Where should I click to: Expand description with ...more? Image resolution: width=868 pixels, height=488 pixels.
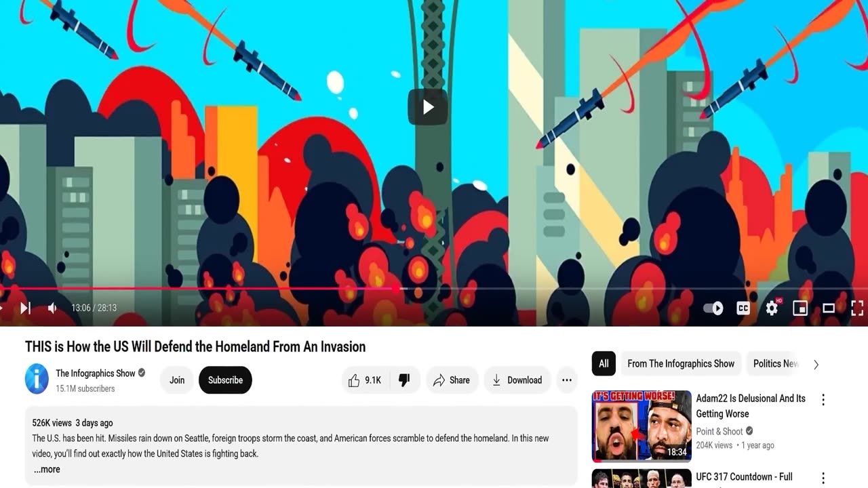point(47,469)
